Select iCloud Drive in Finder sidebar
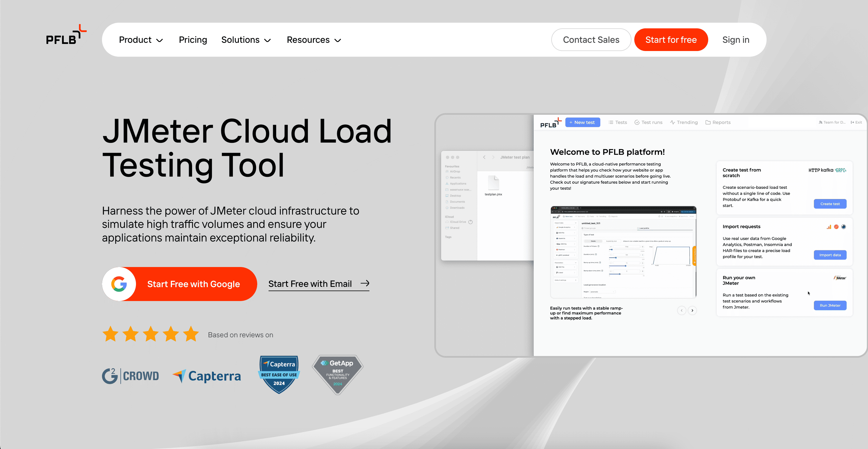The width and height of the screenshot is (868, 449). point(456,222)
